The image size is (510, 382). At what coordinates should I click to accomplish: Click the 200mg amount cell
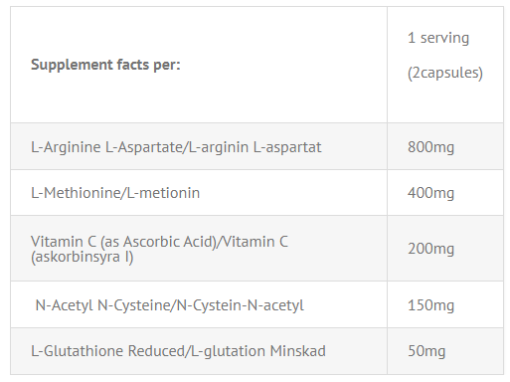[445, 249]
